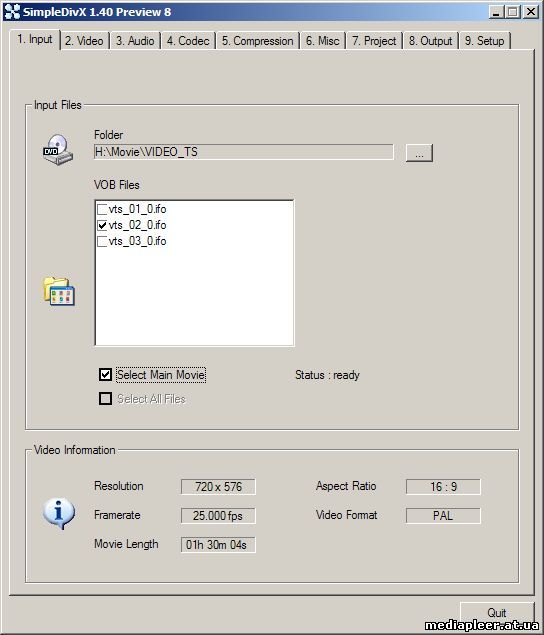Check the vts_03_0.ifo checkbox
Viewport: 544px width, 635px height.
(102, 241)
